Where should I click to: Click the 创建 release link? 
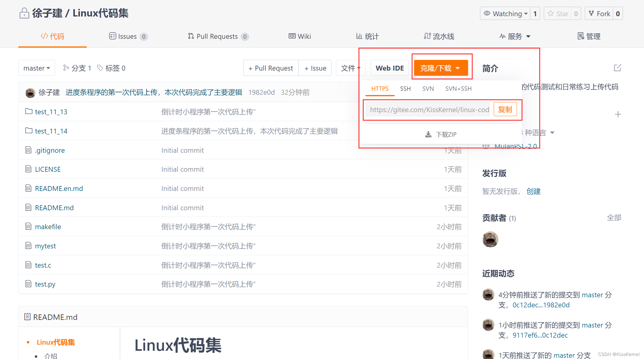[533, 191]
